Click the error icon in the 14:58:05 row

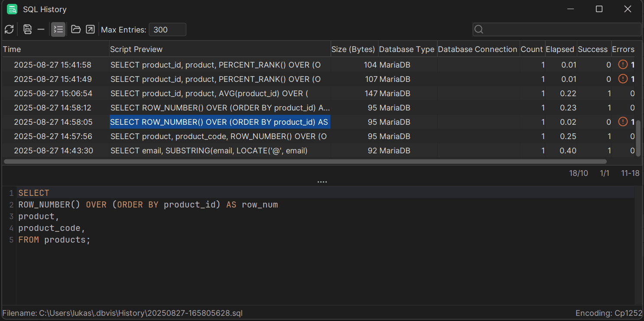(623, 122)
